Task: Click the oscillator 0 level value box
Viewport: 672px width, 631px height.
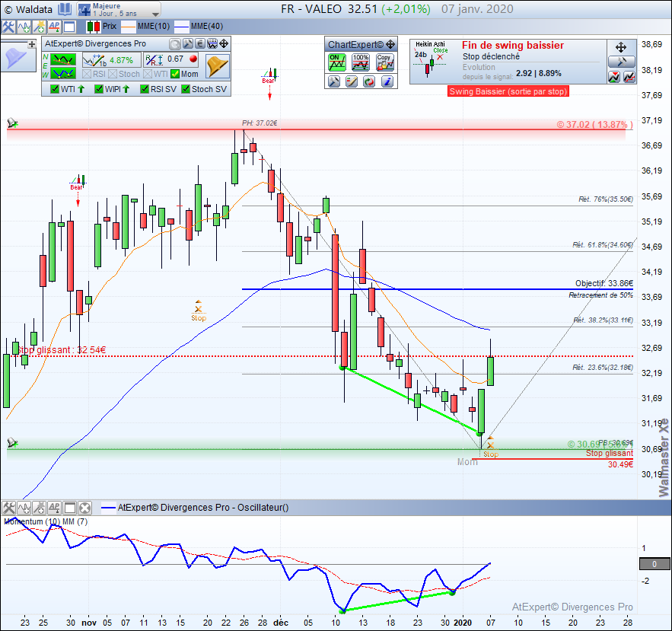Action: [654, 564]
